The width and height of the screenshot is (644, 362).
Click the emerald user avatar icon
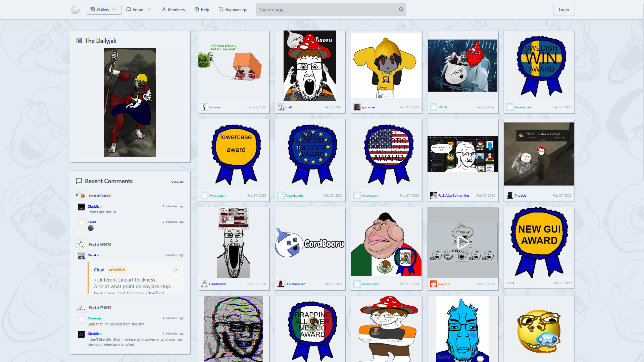pyautogui.click(x=433, y=284)
